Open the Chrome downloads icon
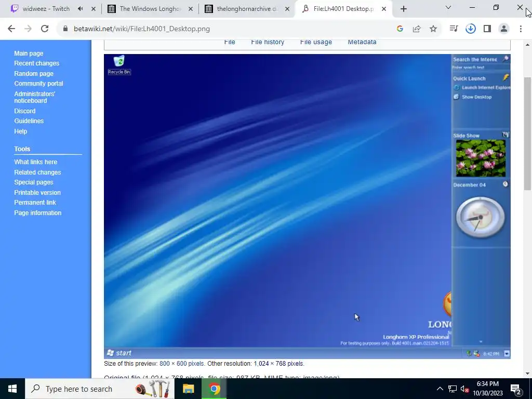This screenshot has width=532, height=399. coord(471,29)
